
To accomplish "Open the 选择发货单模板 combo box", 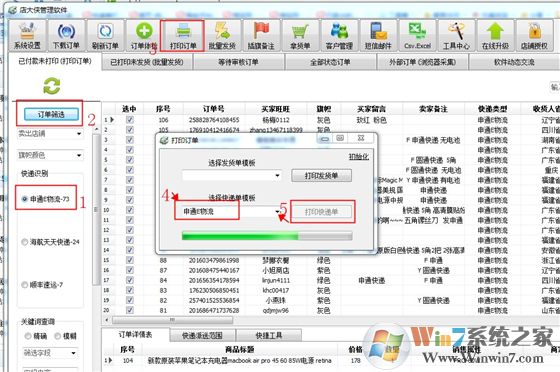I will [x=232, y=175].
